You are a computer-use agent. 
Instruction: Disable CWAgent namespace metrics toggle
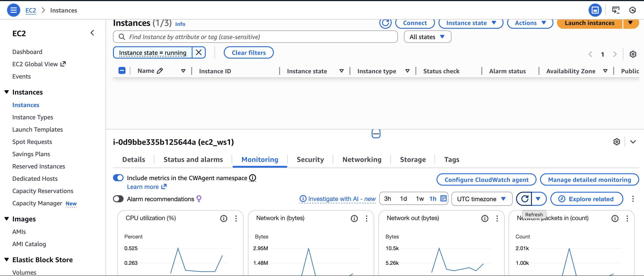118,178
